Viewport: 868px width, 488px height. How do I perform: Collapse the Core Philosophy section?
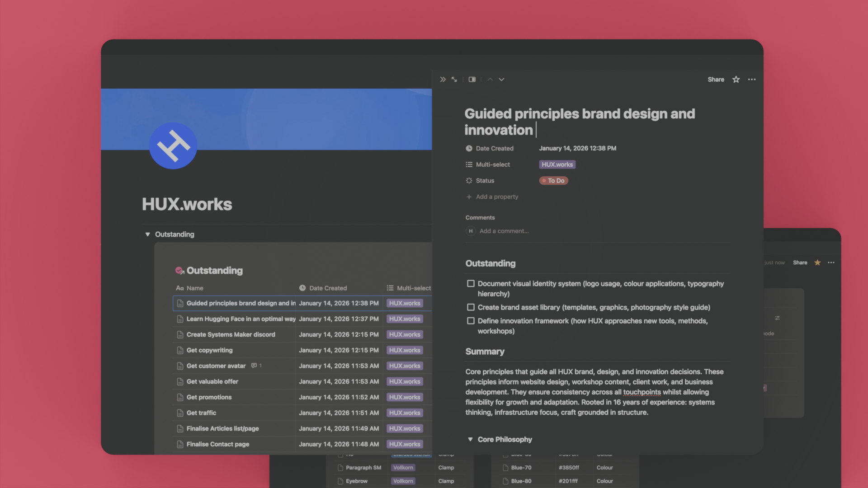(x=470, y=439)
